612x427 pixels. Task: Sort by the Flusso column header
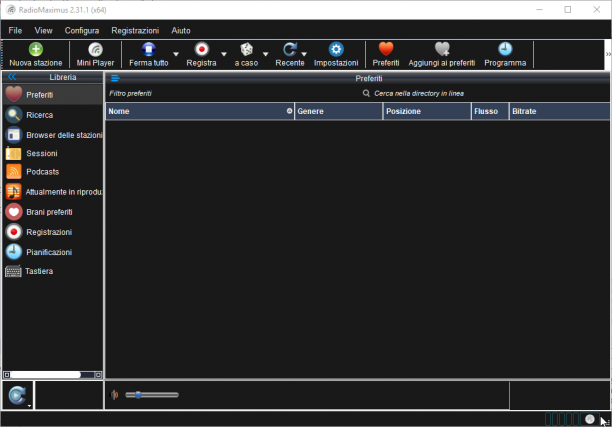(490, 111)
